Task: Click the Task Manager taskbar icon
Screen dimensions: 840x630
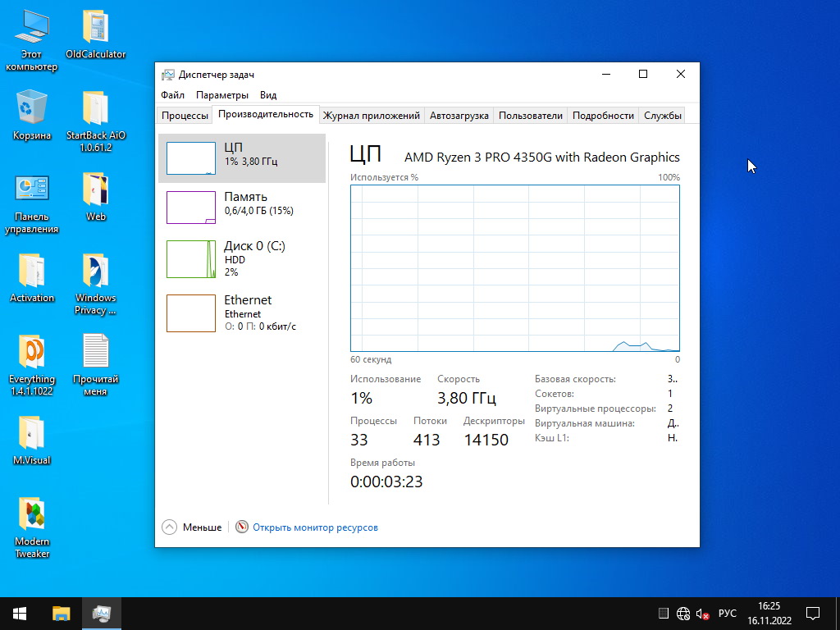Action: pos(102,613)
